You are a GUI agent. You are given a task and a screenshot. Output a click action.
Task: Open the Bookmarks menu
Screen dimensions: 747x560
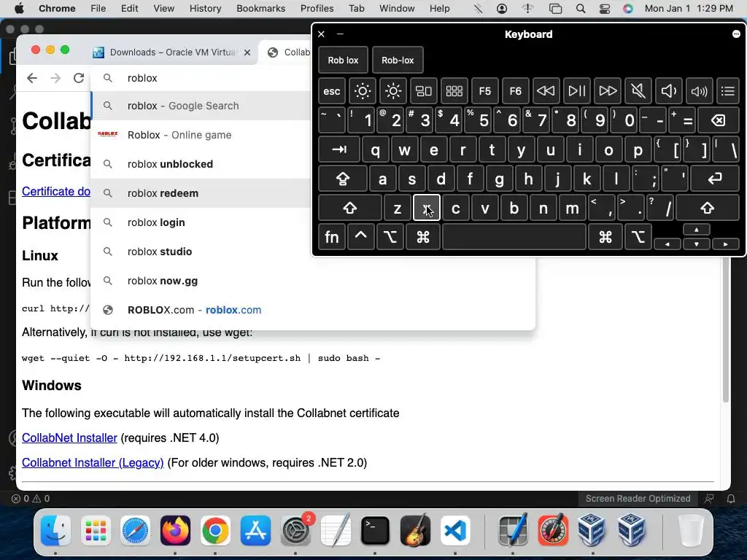coord(260,8)
